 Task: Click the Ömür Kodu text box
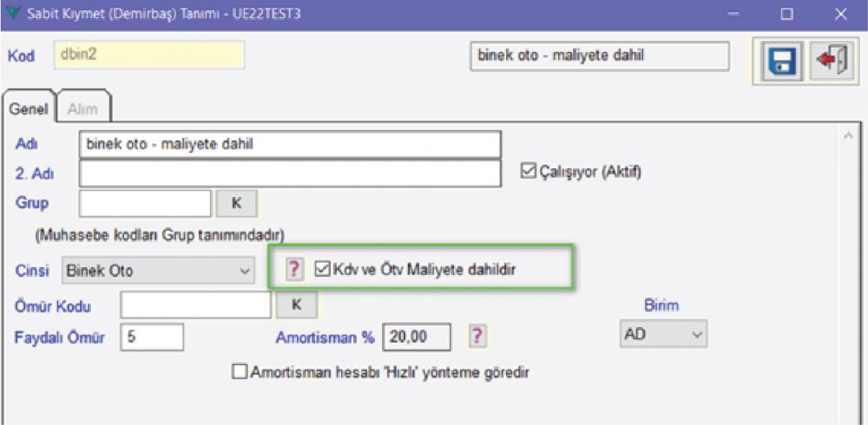[195, 305]
